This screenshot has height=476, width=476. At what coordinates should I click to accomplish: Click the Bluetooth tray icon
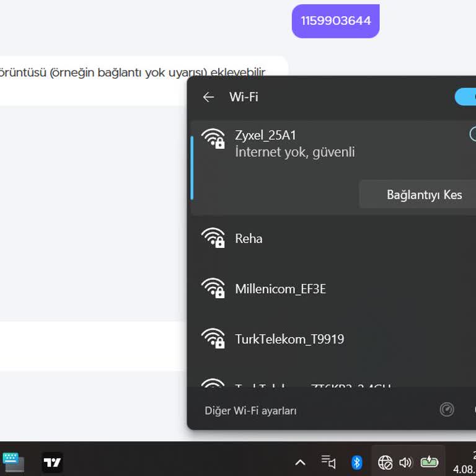357,462
